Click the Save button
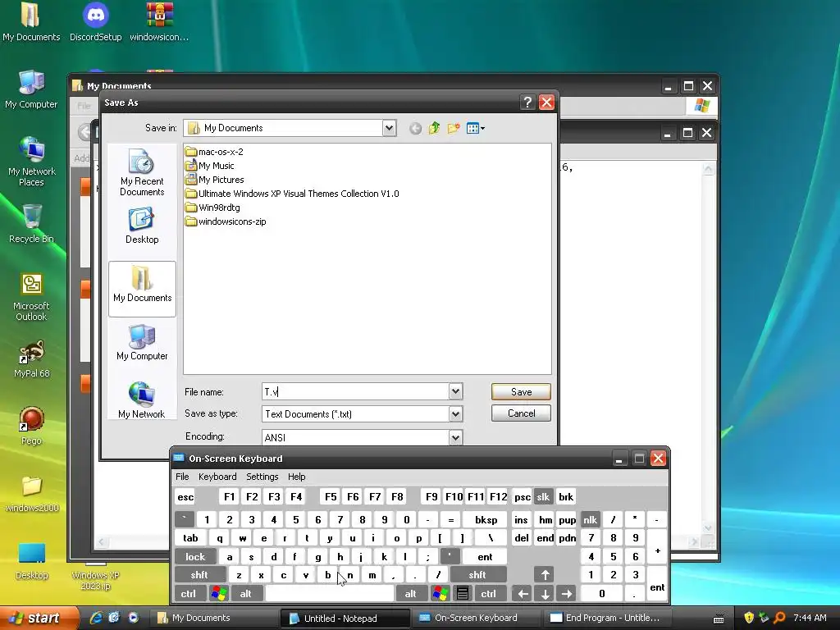The width and height of the screenshot is (840, 630). tap(521, 391)
